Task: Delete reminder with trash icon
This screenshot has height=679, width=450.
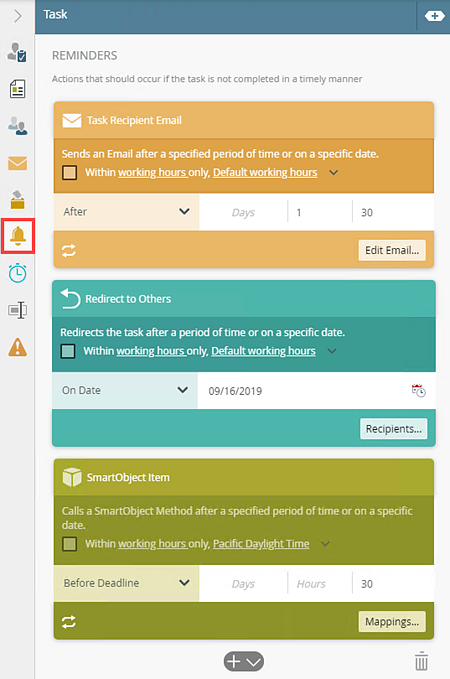Action: pos(421,662)
